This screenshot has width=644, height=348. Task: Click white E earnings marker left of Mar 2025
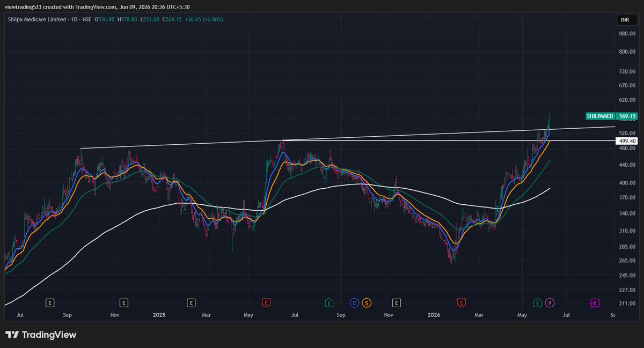[191, 303]
